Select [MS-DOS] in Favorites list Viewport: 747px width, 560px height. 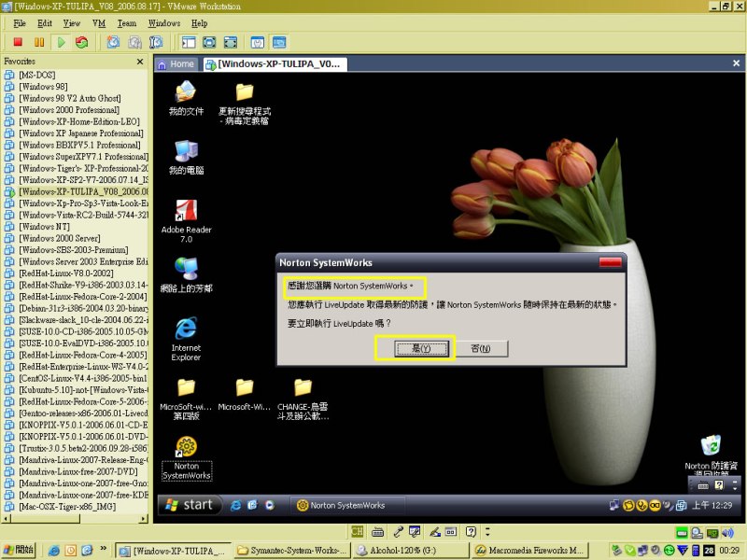click(x=36, y=75)
